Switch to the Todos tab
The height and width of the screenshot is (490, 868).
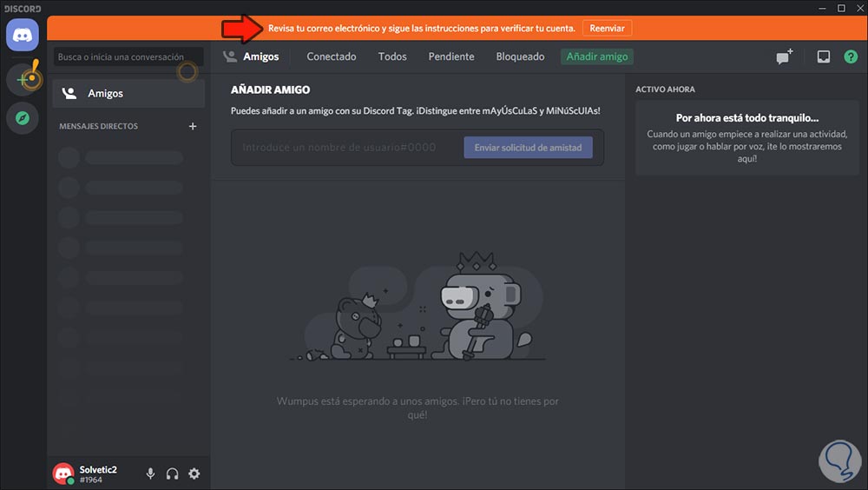tap(392, 56)
